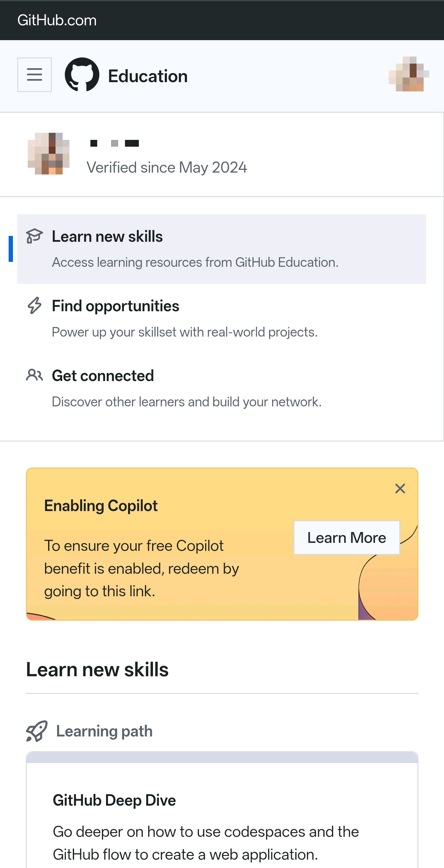
Task: Click the rocket Learning path icon
Action: (x=37, y=731)
